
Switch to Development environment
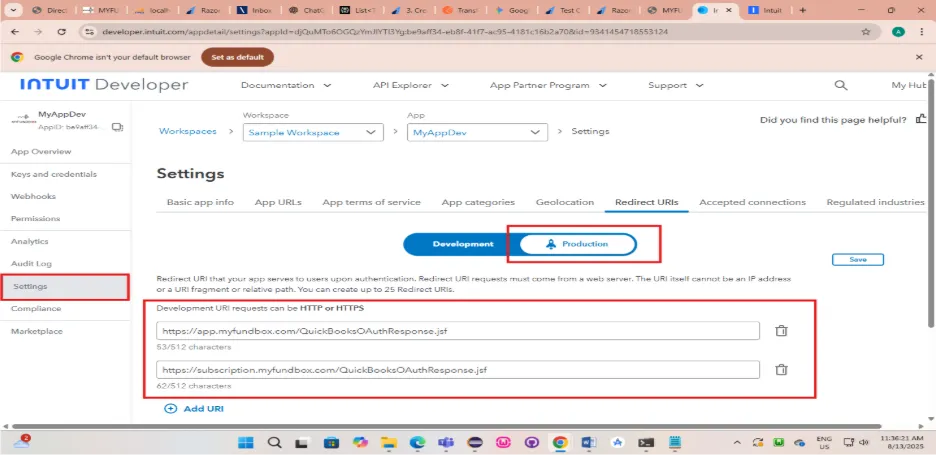point(463,244)
